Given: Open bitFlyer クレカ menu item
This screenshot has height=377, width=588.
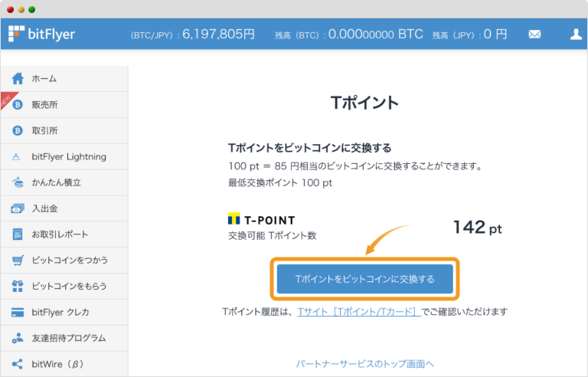Looking at the screenshot, I should click(64, 312).
